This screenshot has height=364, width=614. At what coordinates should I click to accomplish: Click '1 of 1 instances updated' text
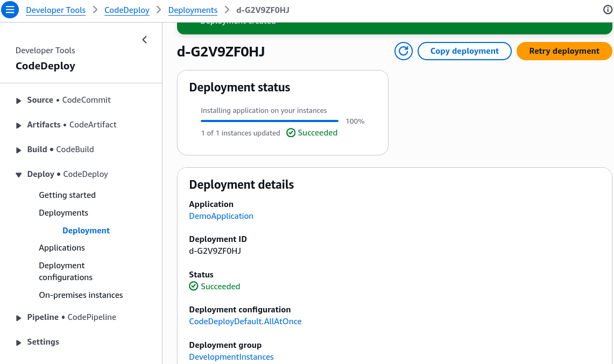pyautogui.click(x=241, y=133)
